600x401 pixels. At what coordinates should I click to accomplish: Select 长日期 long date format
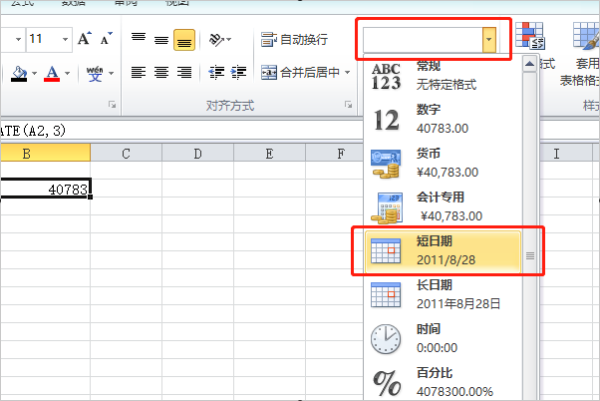(443, 295)
